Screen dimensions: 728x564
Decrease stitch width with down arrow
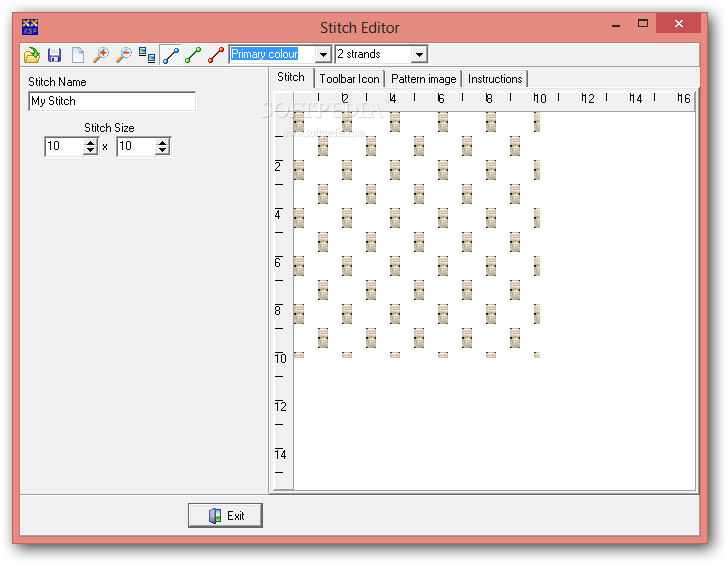pos(91,151)
